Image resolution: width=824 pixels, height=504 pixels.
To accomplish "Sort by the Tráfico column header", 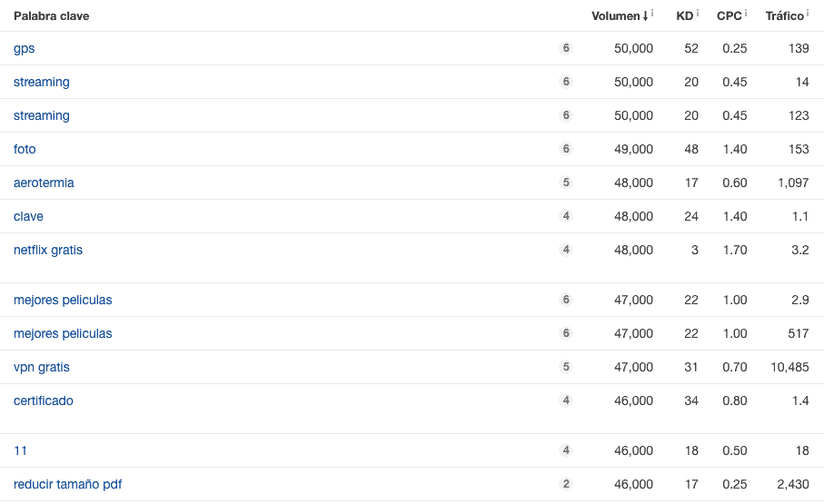I will (784, 15).
